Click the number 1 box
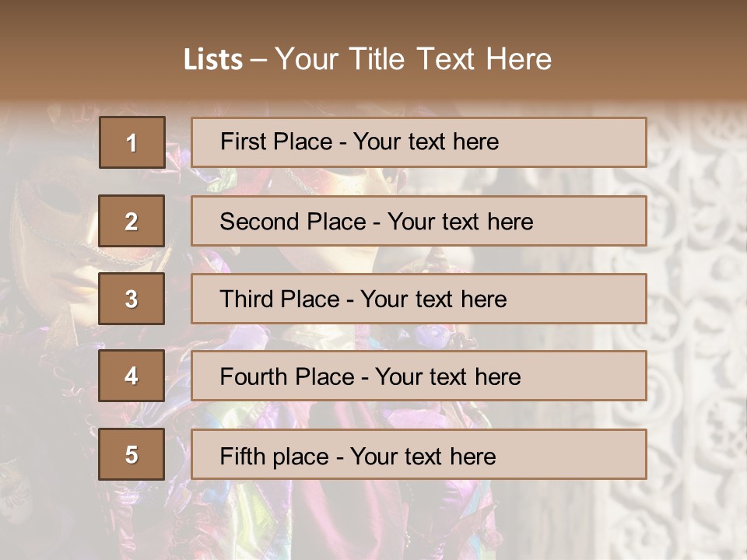The image size is (747, 560). point(132,142)
